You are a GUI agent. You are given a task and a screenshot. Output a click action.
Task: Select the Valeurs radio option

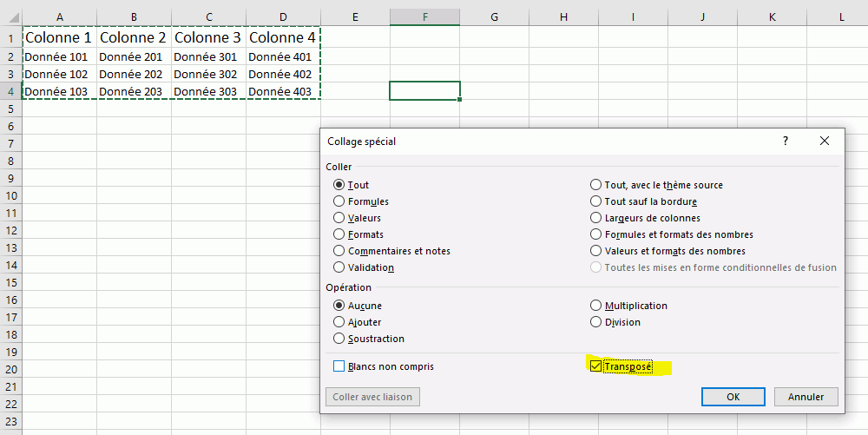(339, 218)
